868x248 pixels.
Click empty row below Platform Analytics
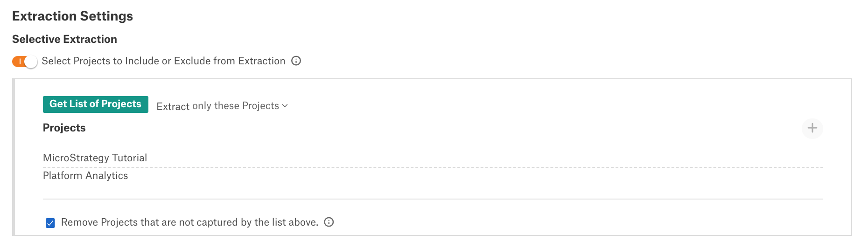(433, 191)
